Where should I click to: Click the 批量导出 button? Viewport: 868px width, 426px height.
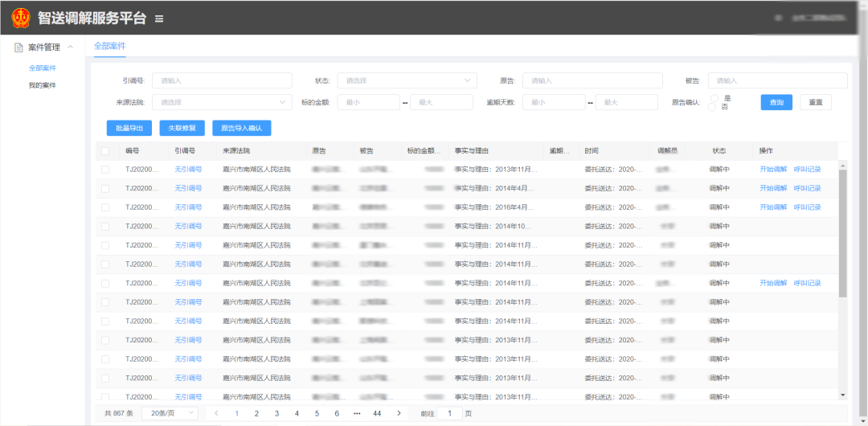point(129,128)
